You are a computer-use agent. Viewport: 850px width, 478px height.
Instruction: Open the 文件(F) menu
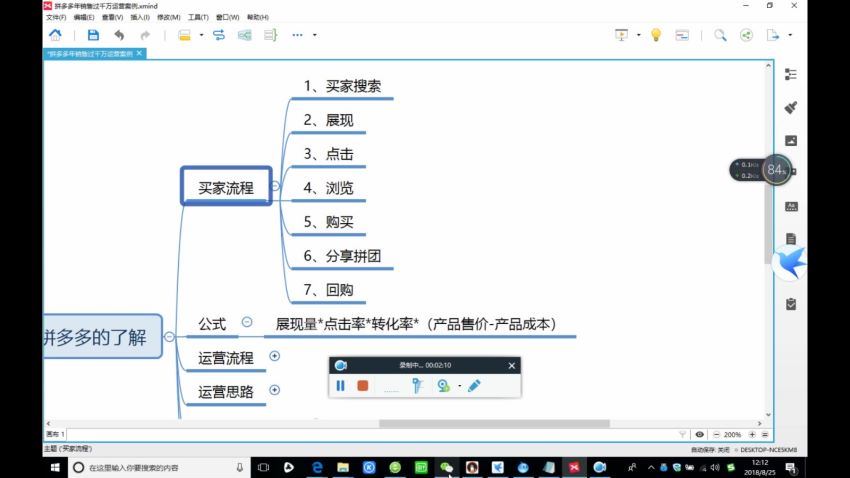[56, 17]
